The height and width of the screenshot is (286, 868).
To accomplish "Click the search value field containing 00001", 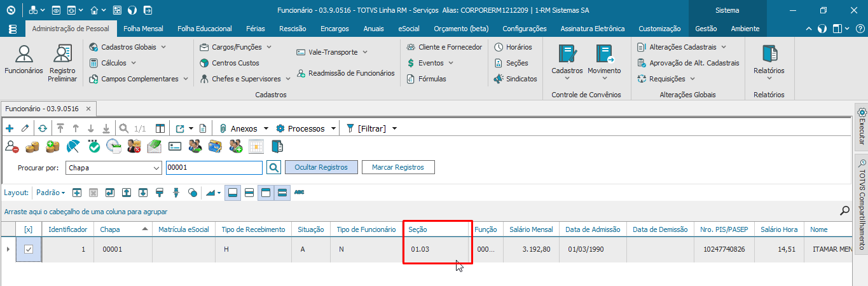I will (214, 168).
